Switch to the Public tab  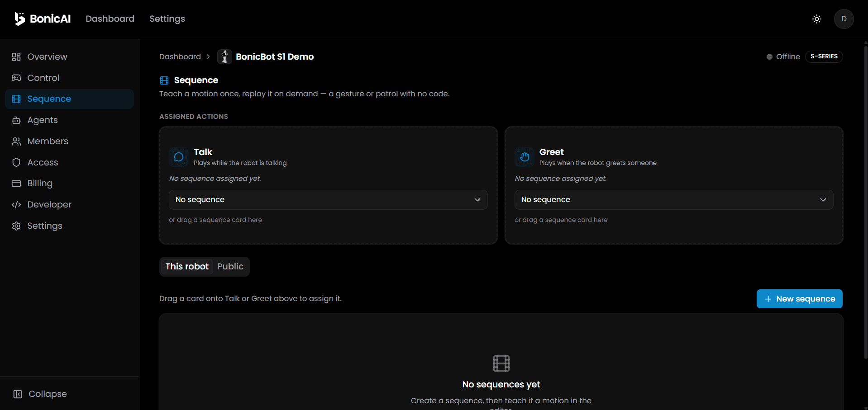click(x=230, y=267)
